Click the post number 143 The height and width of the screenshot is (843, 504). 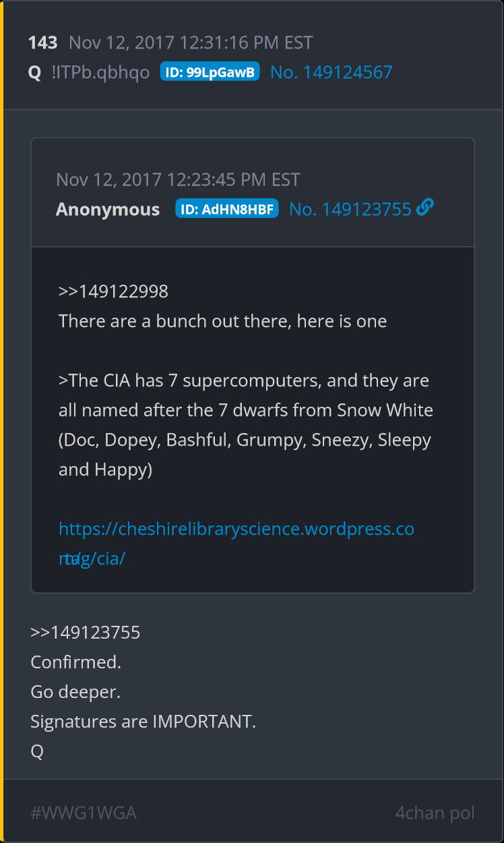pyautogui.click(x=43, y=42)
